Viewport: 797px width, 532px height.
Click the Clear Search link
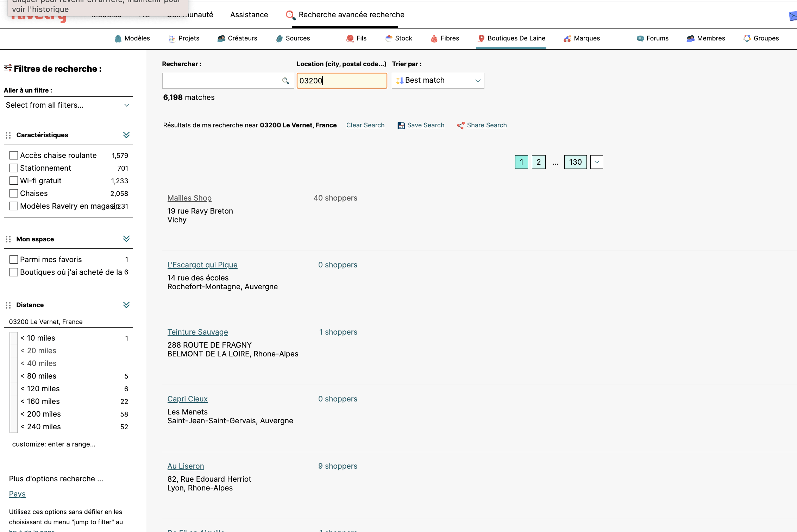[365, 125]
